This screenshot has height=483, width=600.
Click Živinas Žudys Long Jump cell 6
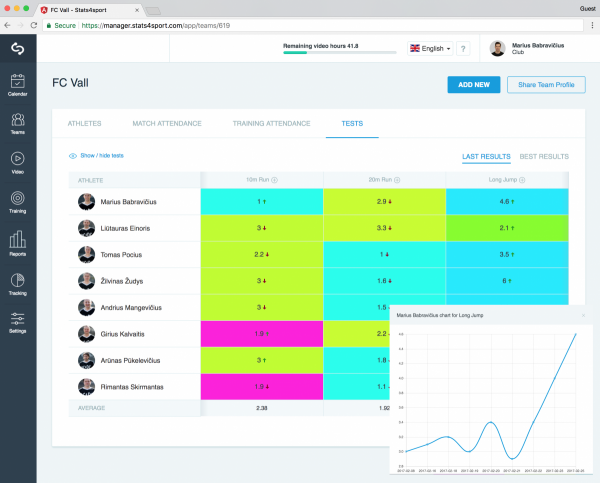[507, 281]
